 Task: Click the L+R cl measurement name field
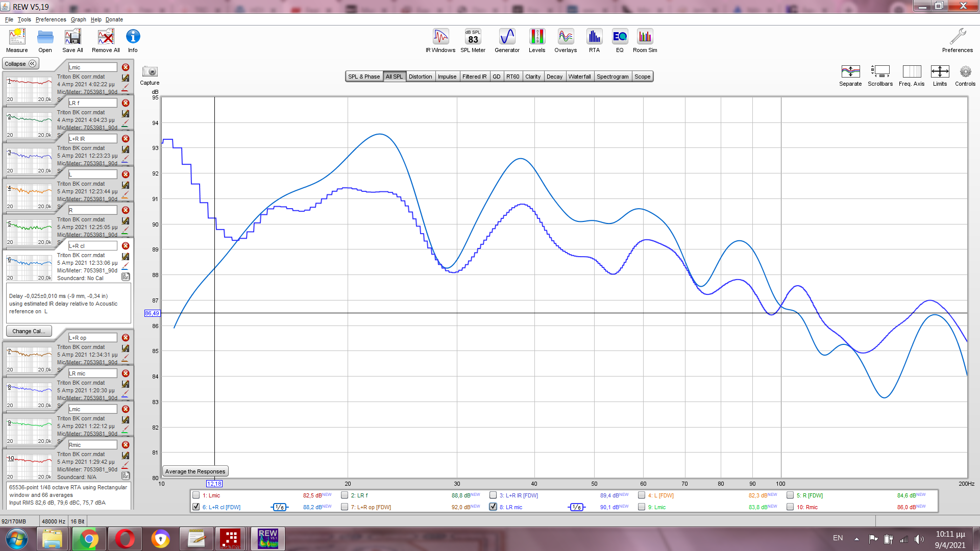[x=92, y=246]
